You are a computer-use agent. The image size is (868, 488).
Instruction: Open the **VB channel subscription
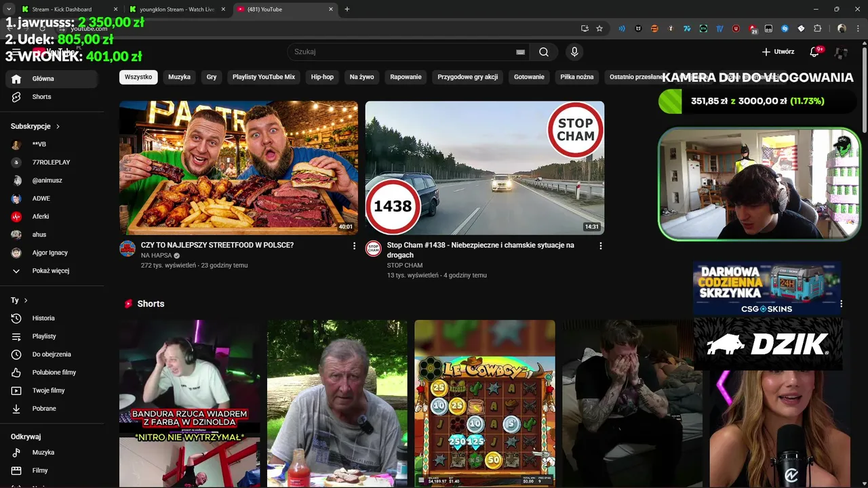[x=53, y=144]
